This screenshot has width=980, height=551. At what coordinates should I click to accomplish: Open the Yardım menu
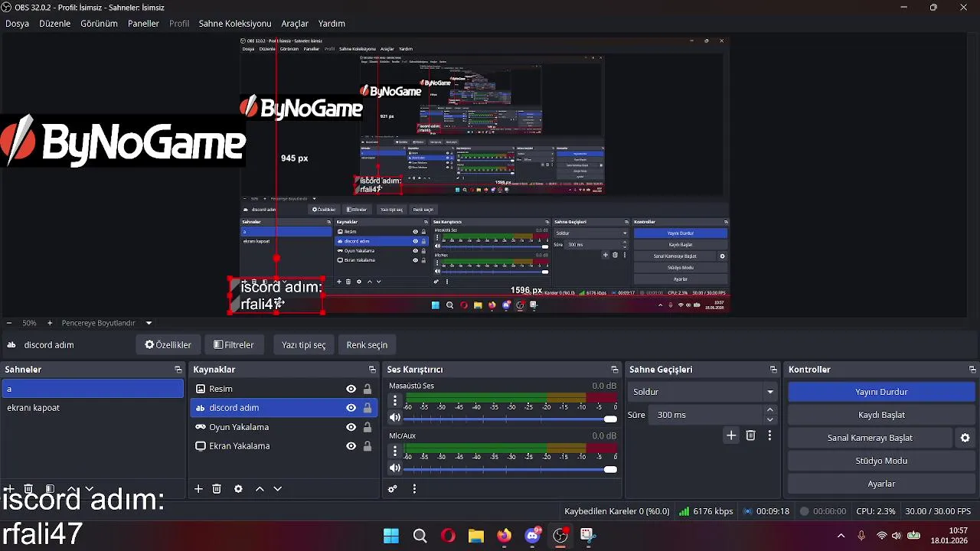(x=332, y=24)
